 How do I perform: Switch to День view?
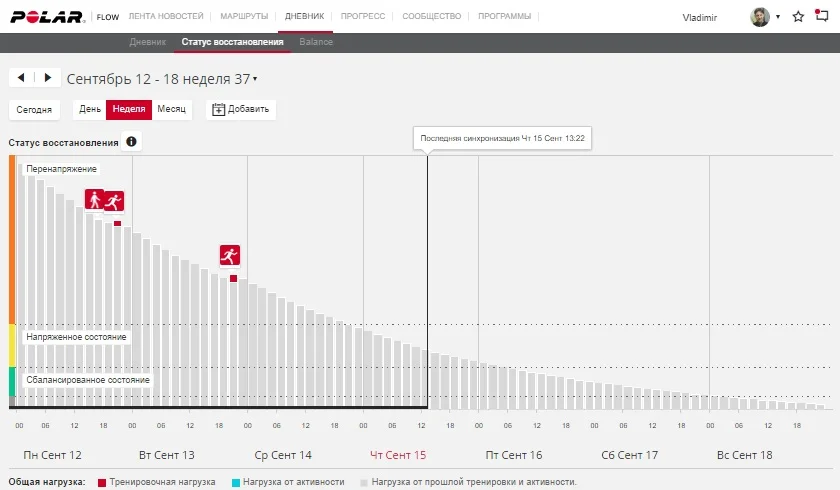(90, 109)
